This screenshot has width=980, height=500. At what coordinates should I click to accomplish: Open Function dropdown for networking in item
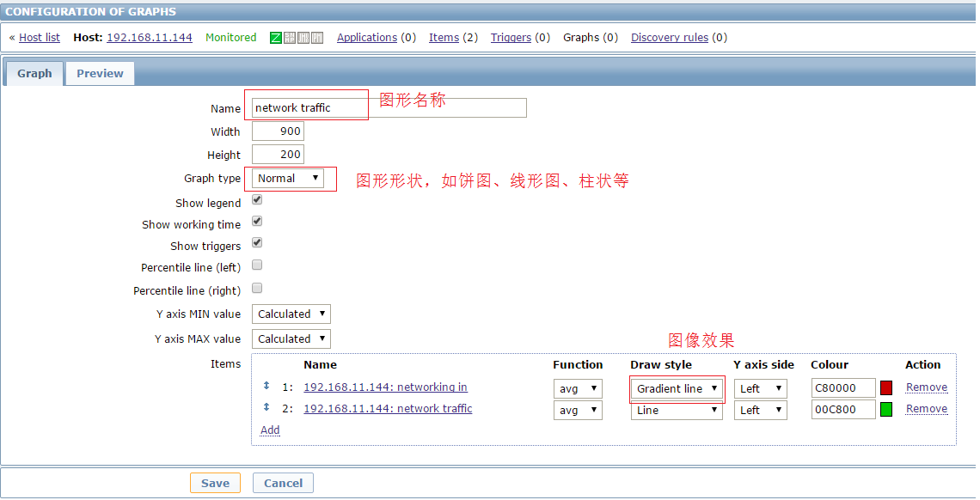[578, 389]
